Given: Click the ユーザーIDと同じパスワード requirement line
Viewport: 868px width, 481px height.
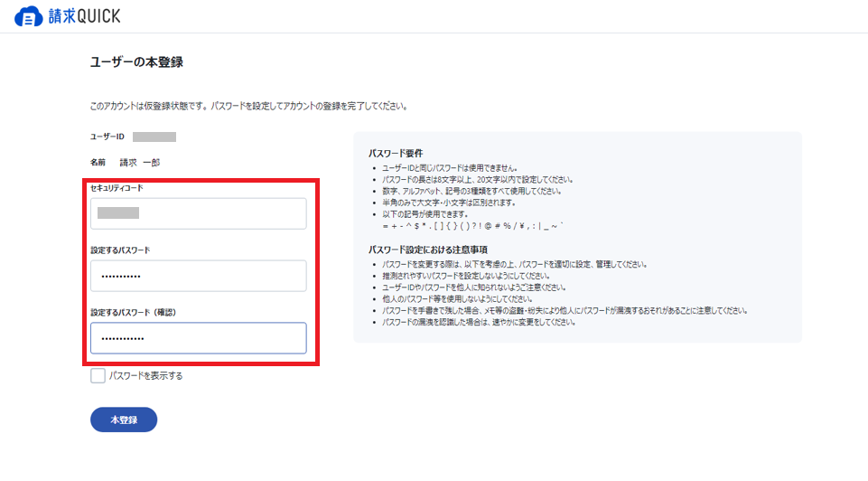Looking at the screenshot, I should [x=450, y=168].
